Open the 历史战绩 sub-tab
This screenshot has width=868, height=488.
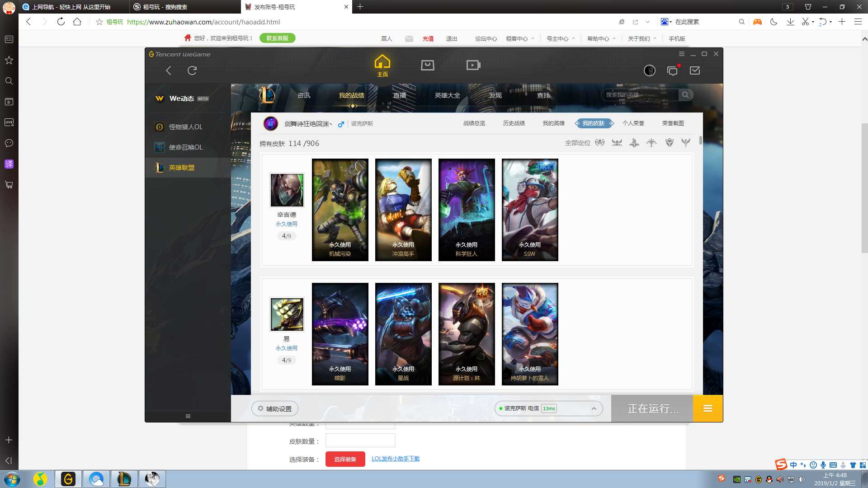[x=514, y=123]
